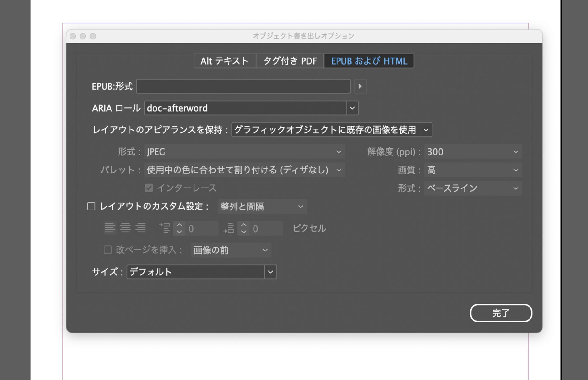The height and width of the screenshot is (380, 588).
Task: Click the space-after-image spacing icon
Action: pyautogui.click(x=229, y=228)
